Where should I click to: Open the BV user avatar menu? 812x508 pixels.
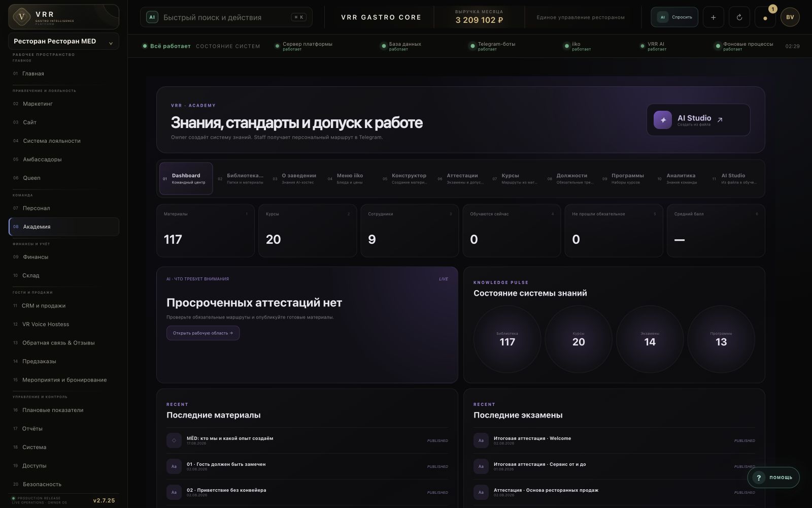pos(790,17)
